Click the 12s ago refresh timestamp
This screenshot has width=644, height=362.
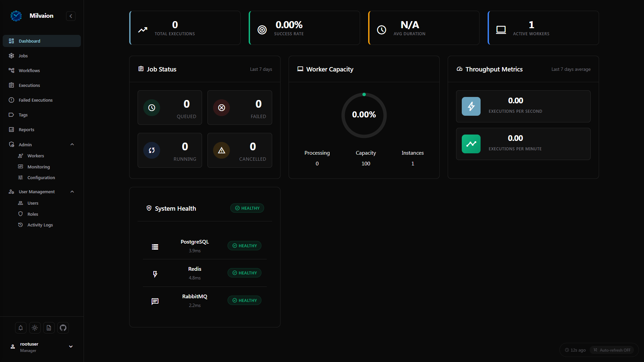point(575,350)
